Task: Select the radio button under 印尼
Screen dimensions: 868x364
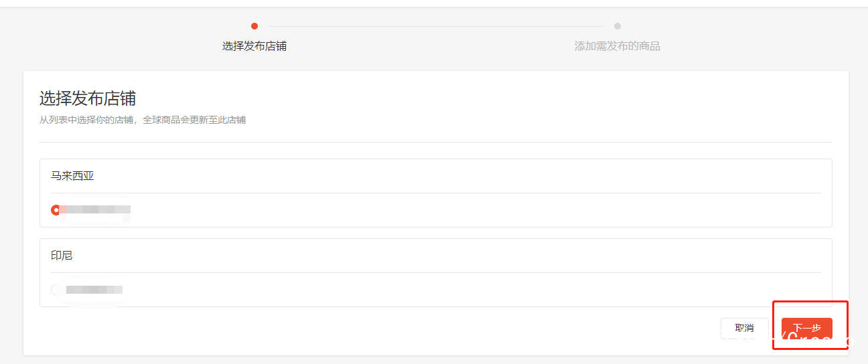Action: click(56, 290)
